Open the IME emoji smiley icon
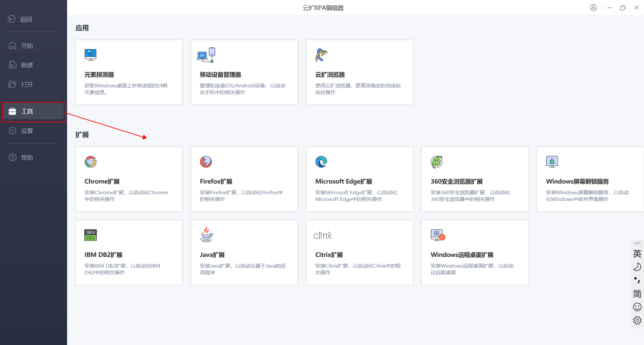The width and height of the screenshot is (644, 345). pos(637,307)
